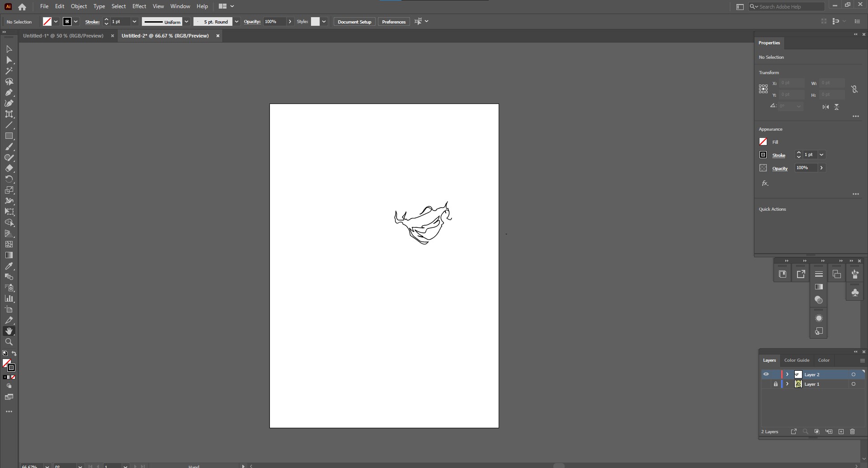Screen dimensions: 868x468
Task: Select the Gradient tool
Action: 9,255
